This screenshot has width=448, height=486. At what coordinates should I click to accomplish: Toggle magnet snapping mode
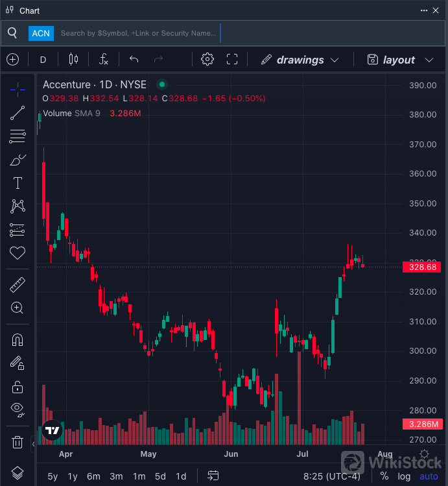coord(18,340)
